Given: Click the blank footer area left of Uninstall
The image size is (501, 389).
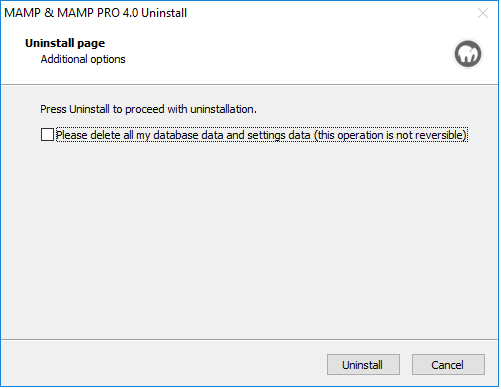Looking at the screenshot, I should coord(163,364).
